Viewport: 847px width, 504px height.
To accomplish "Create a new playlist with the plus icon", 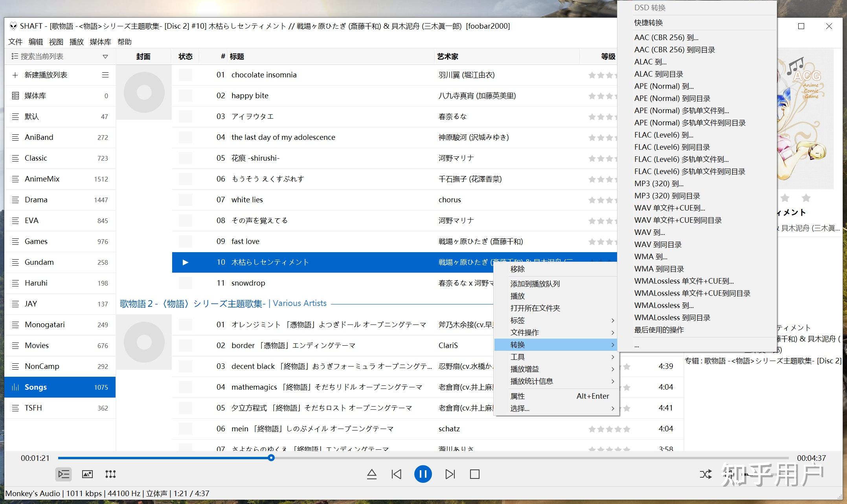I will [x=15, y=75].
